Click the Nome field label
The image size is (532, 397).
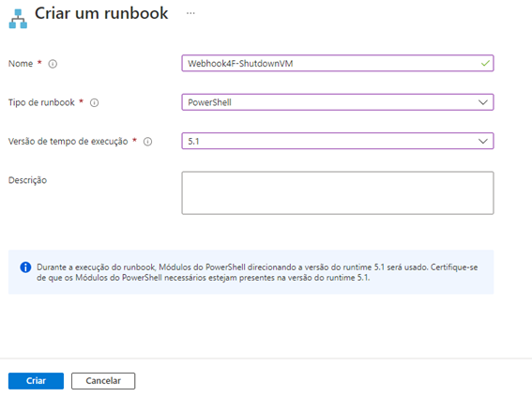point(21,64)
